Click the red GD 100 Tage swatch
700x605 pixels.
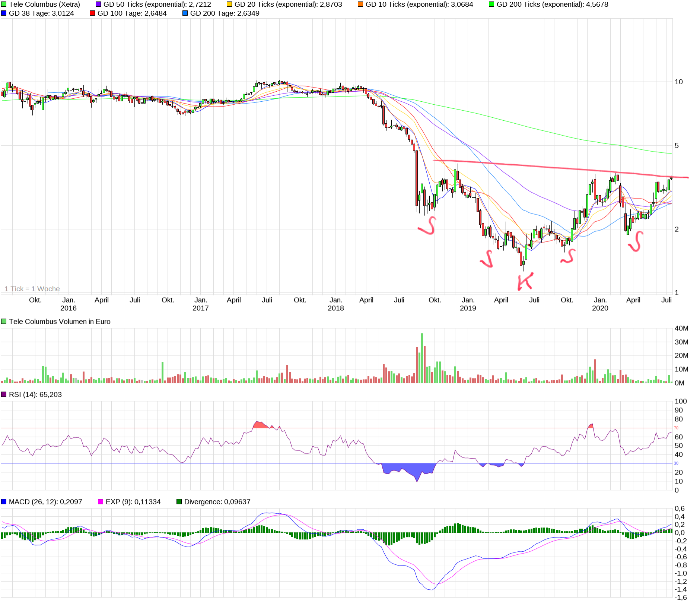(x=92, y=13)
